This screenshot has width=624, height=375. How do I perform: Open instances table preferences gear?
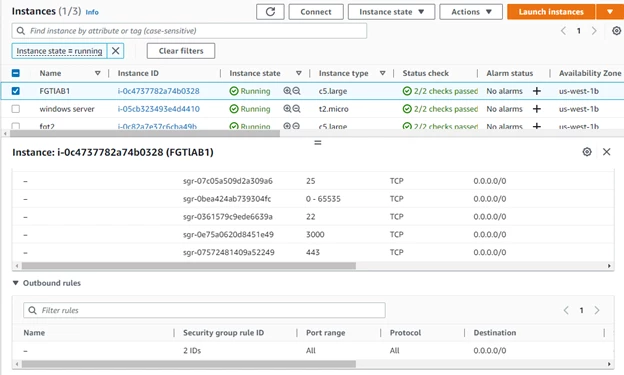point(616,31)
